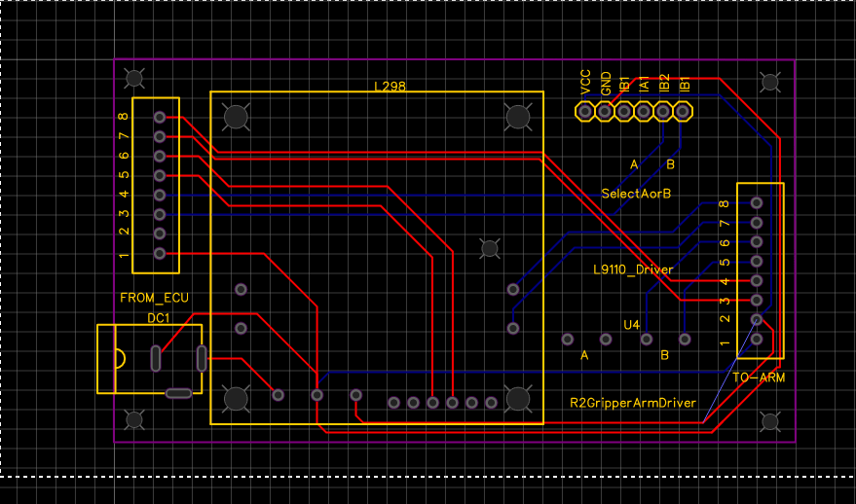The width and height of the screenshot is (856, 504).
Task: Click the board's bottom-right mounting hole
Action: pos(769,420)
